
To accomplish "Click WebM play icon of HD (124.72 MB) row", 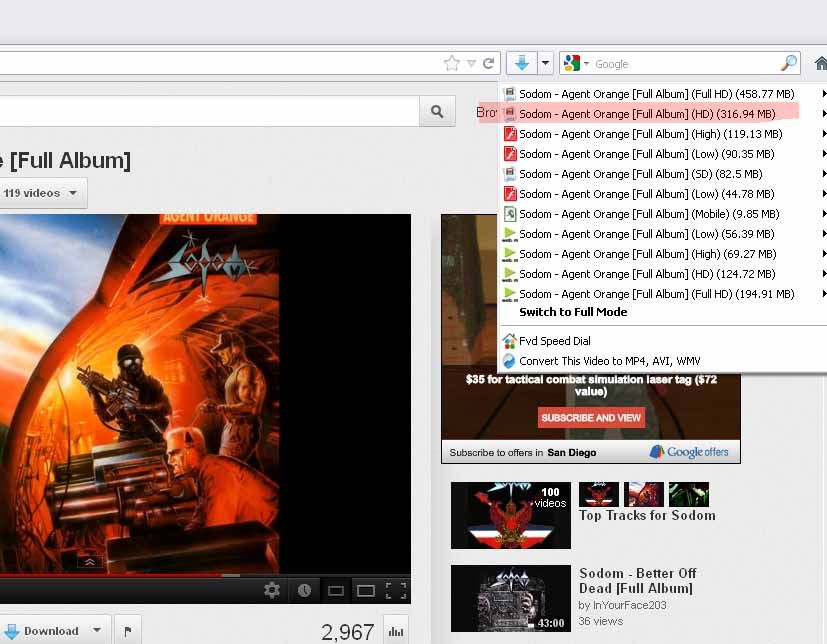I will [x=509, y=274].
